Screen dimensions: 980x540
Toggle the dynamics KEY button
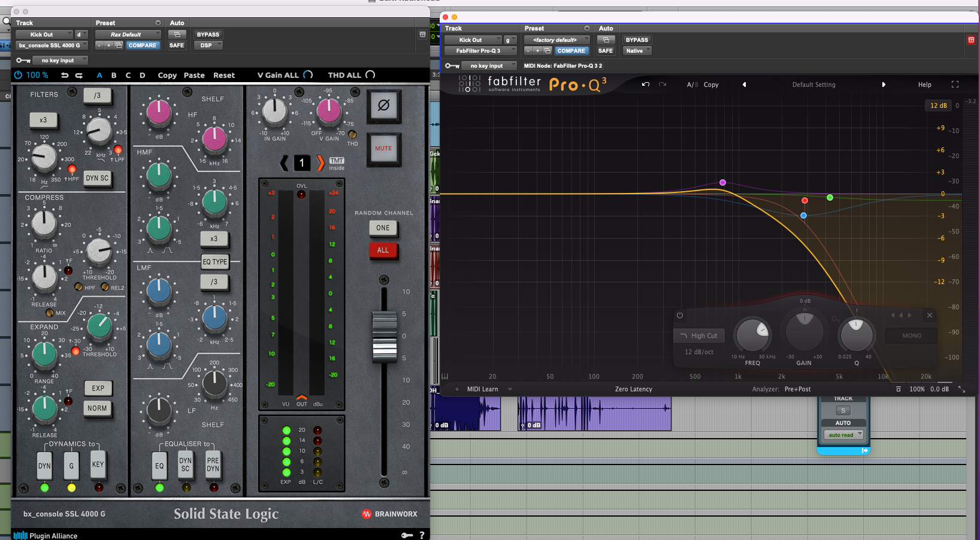point(98,464)
